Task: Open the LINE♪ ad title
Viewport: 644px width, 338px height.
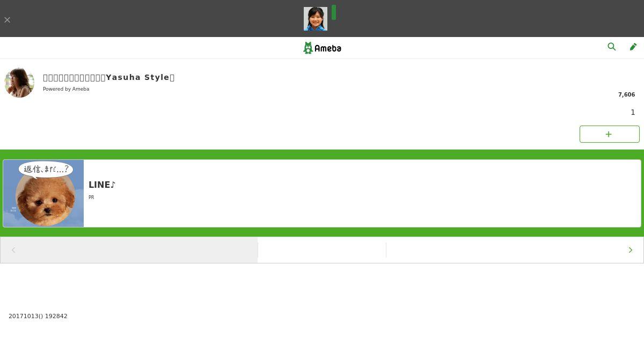Action: [x=102, y=185]
